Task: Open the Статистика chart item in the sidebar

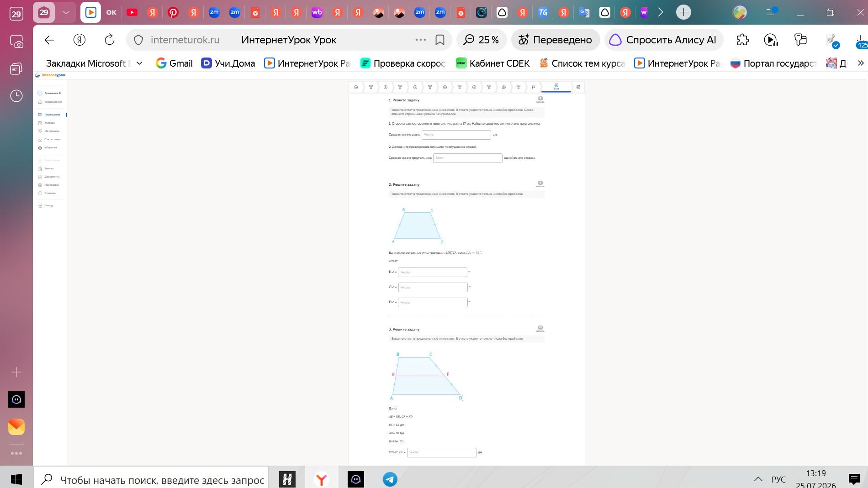Action: point(49,139)
